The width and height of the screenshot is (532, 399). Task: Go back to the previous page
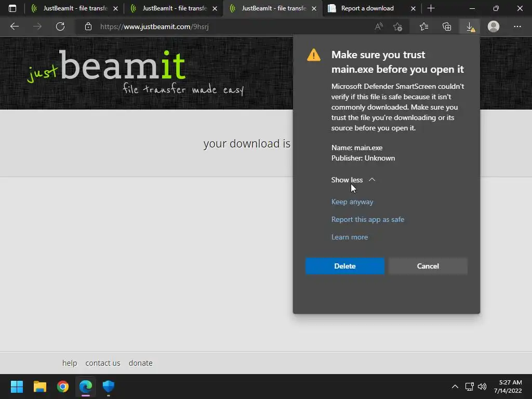14,26
